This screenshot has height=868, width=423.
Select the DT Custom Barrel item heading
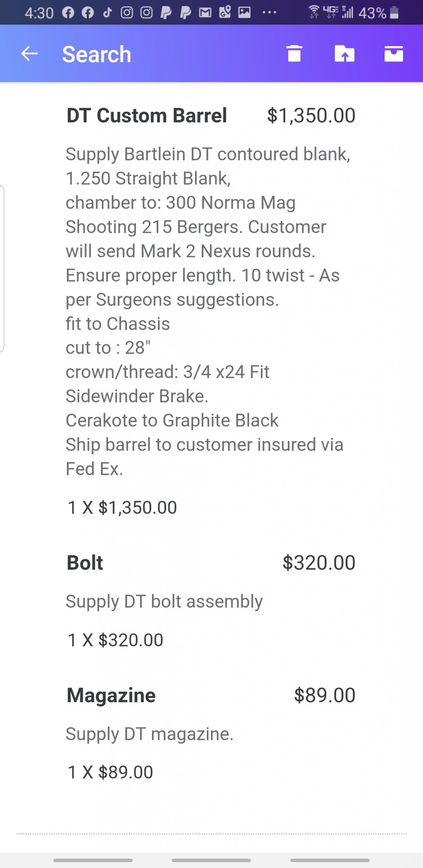coord(147,116)
